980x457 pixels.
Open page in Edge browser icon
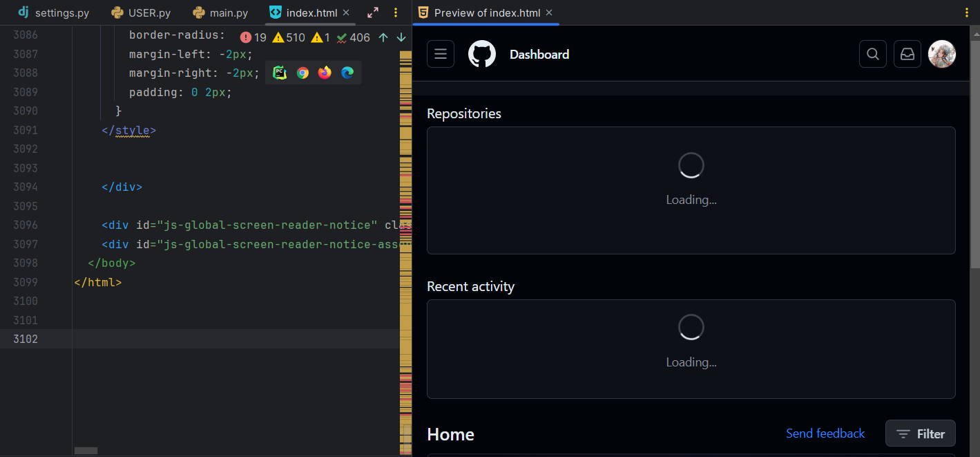click(x=347, y=73)
